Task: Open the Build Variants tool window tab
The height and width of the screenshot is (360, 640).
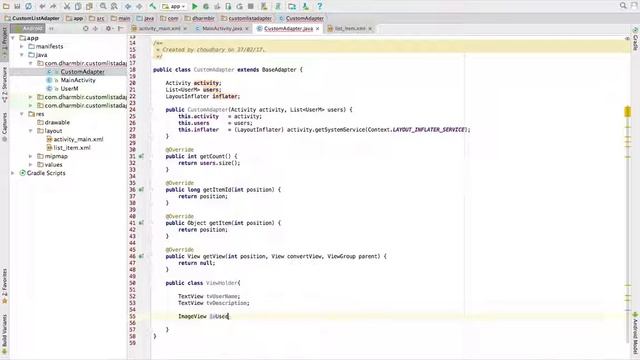Action: click(x=4, y=334)
